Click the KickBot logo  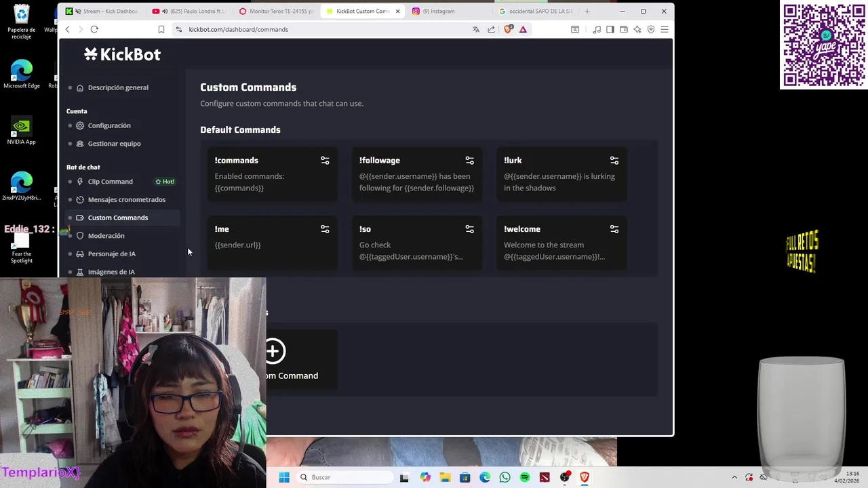122,54
